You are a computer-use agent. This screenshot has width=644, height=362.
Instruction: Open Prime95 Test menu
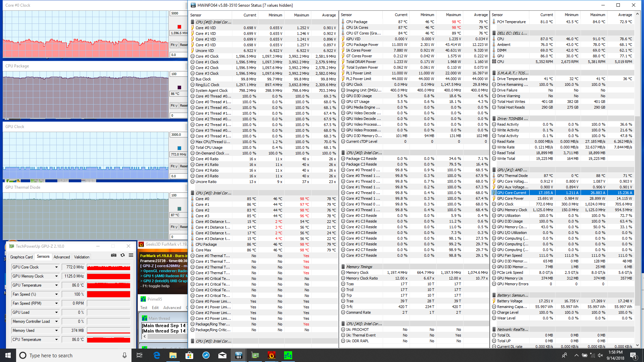(x=144, y=308)
